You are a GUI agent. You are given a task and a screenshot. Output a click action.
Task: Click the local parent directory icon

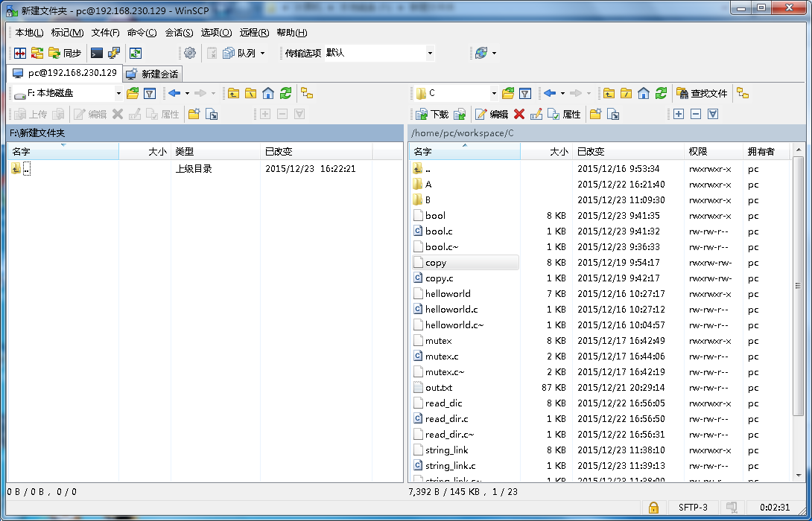coord(234,93)
